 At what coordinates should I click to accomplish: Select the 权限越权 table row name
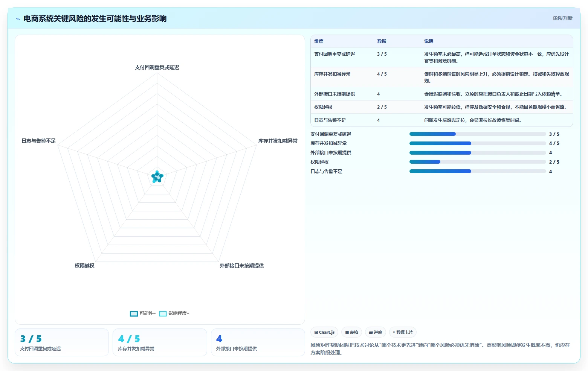323,107
